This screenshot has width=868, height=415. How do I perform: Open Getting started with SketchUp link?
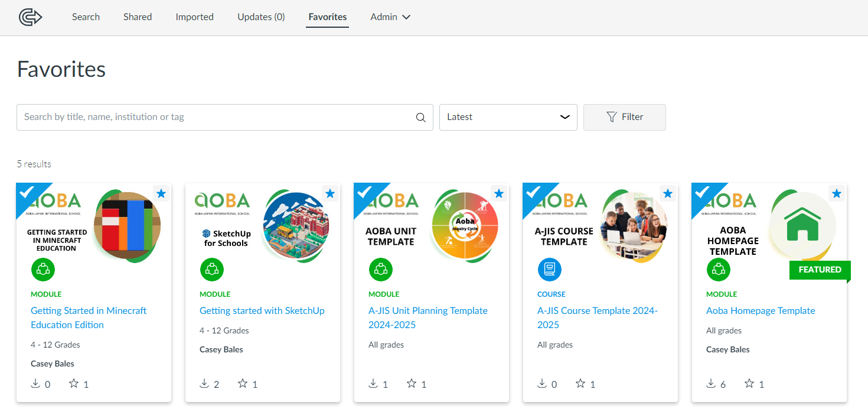[262, 310]
